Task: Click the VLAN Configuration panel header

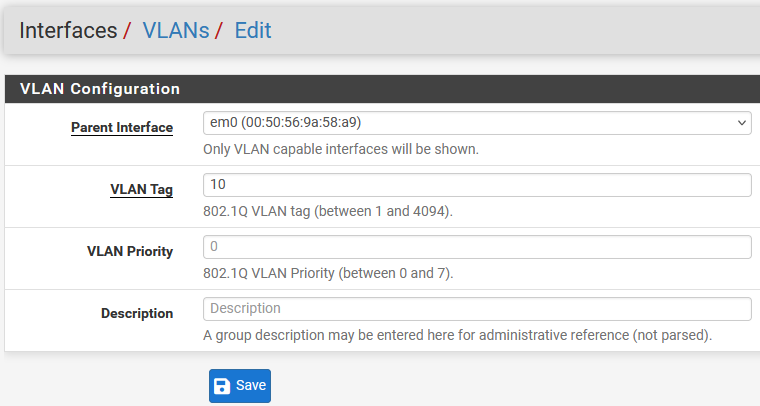Action: (100, 89)
